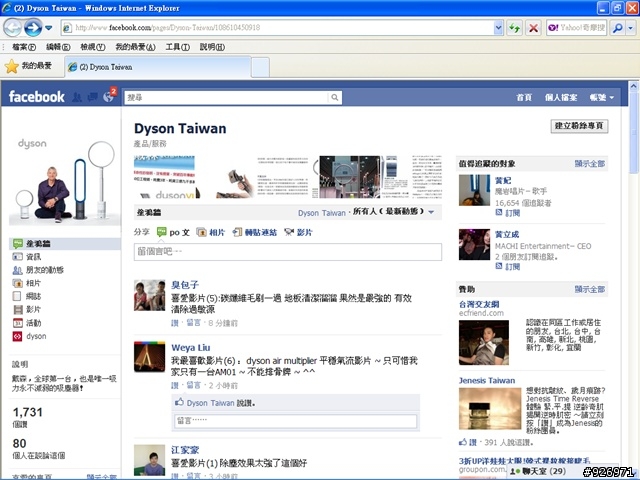Image resolution: width=640 pixels, height=480 pixels.
Task: Click 顯示全部 for 贊助 section
Action: (589, 289)
